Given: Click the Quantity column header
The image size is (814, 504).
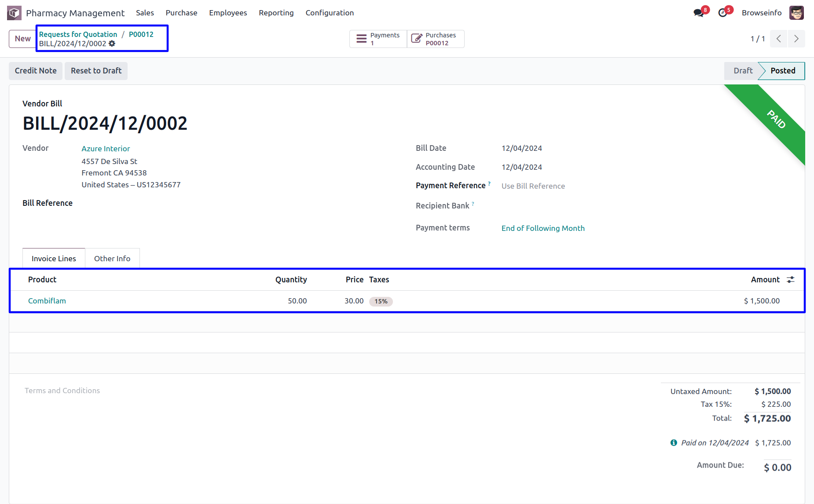Looking at the screenshot, I should click(291, 280).
